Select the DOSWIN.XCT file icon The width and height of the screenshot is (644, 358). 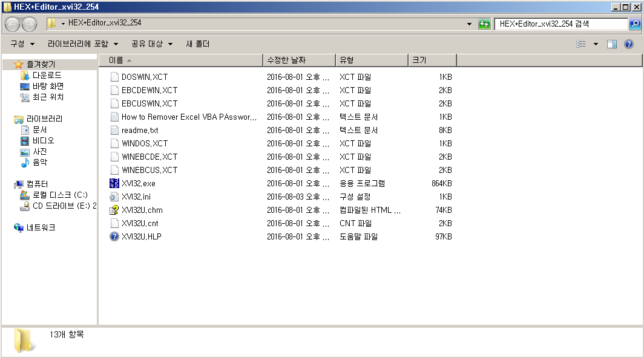[x=114, y=77]
